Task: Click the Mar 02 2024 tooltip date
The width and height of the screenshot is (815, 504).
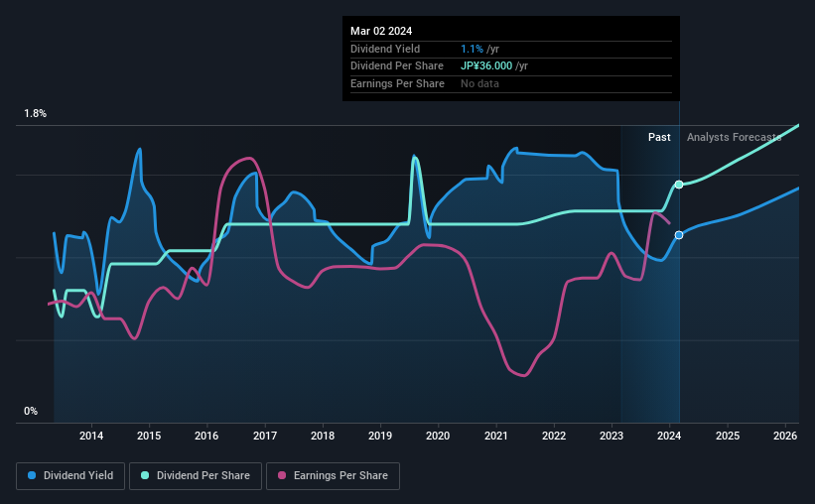Action: point(381,31)
